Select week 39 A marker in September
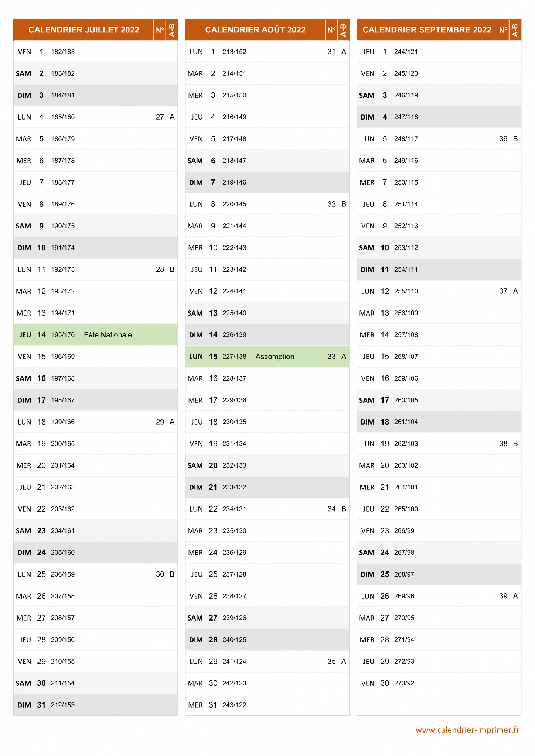This screenshot has width=535, height=756. click(x=508, y=596)
